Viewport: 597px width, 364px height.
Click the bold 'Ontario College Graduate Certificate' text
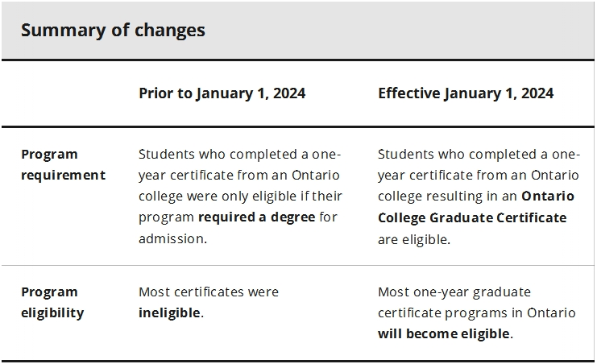coord(476,207)
